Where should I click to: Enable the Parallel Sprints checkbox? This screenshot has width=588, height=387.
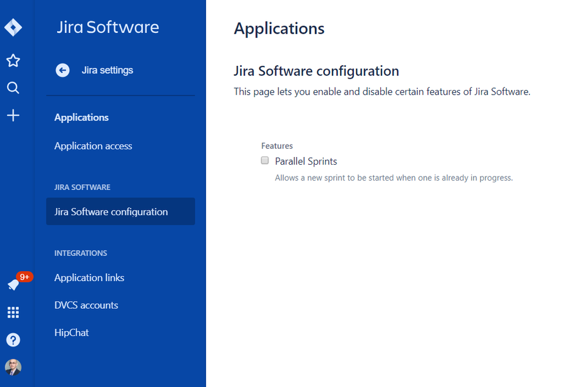(x=265, y=161)
